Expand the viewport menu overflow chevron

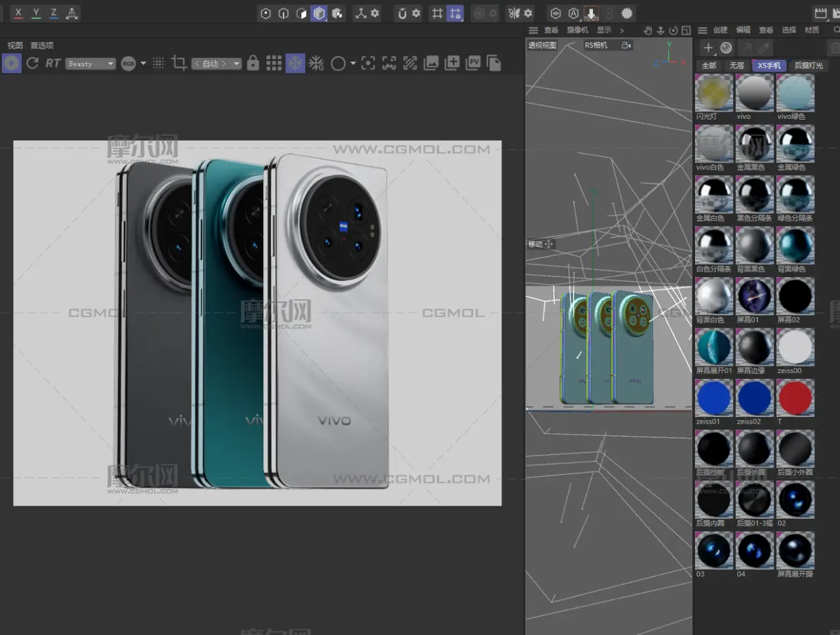click(621, 30)
